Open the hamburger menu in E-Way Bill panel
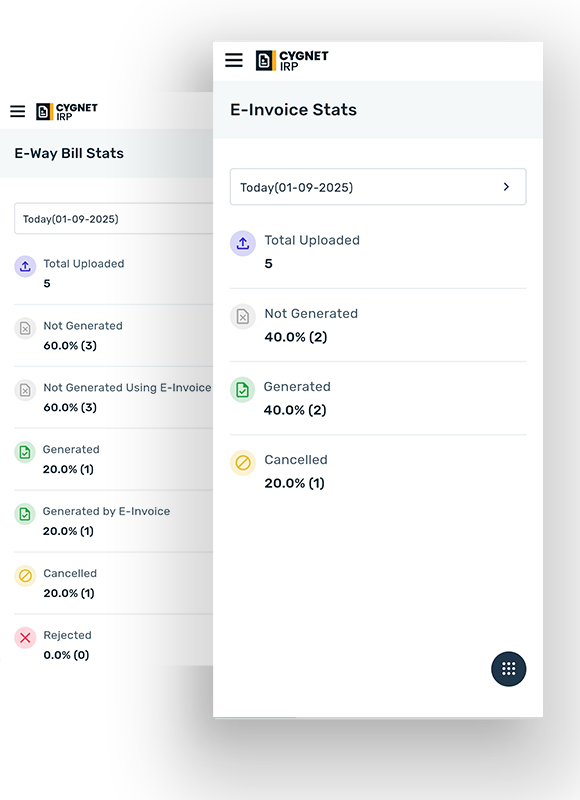580x800 pixels. click(17, 111)
